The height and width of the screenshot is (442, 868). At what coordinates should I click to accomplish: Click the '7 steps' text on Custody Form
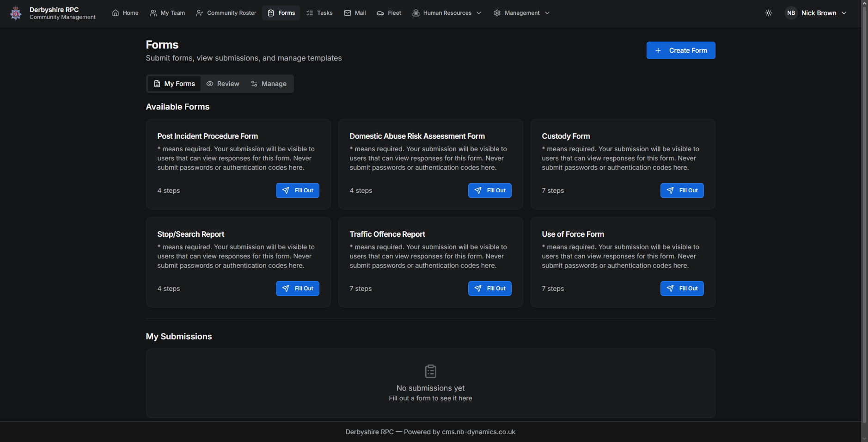coord(553,190)
